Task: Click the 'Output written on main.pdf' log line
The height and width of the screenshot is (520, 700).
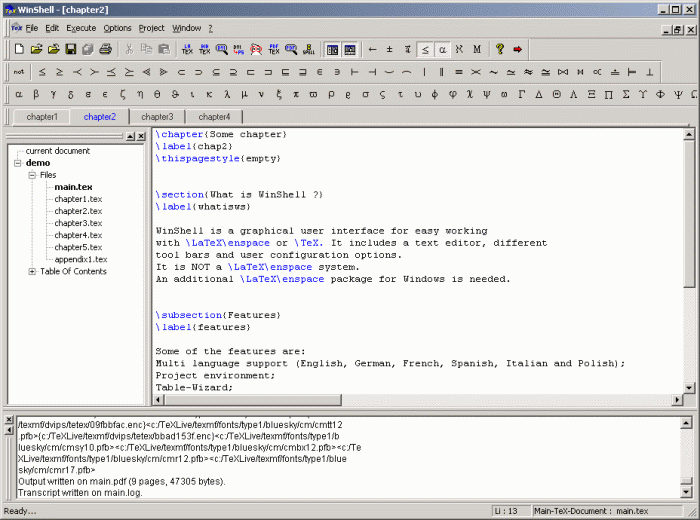Action: [x=121, y=482]
